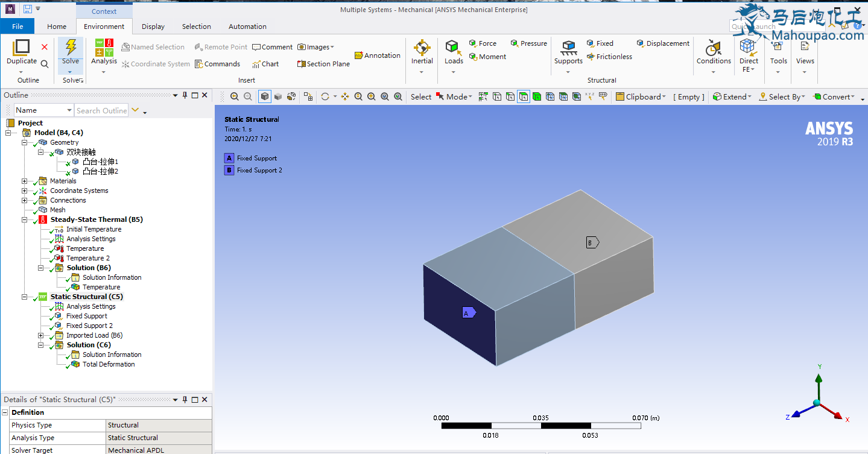Screen dimensions: 868x454
Task: Switch to the Environment ribbon tab
Action: pyautogui.click(x=104, y=27)
